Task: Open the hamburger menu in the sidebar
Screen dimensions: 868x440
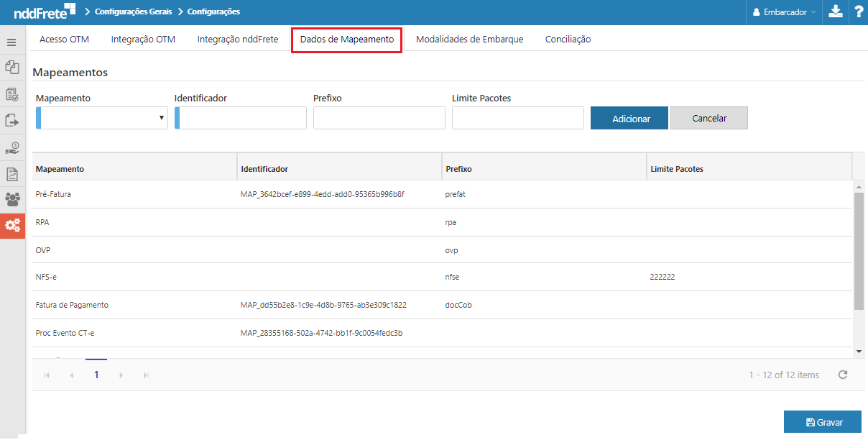Action: pyautogui.click(x=11, y=42)
